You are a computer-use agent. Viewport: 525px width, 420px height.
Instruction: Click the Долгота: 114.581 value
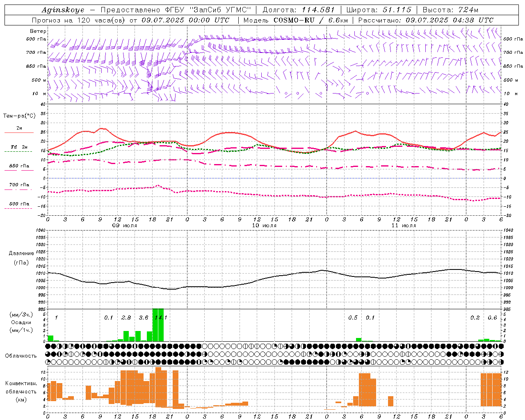click(299, 10)
